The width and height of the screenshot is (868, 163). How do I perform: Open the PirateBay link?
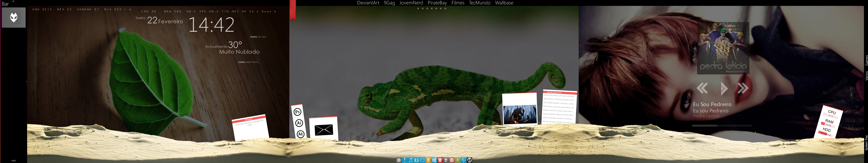coord(437,3)
